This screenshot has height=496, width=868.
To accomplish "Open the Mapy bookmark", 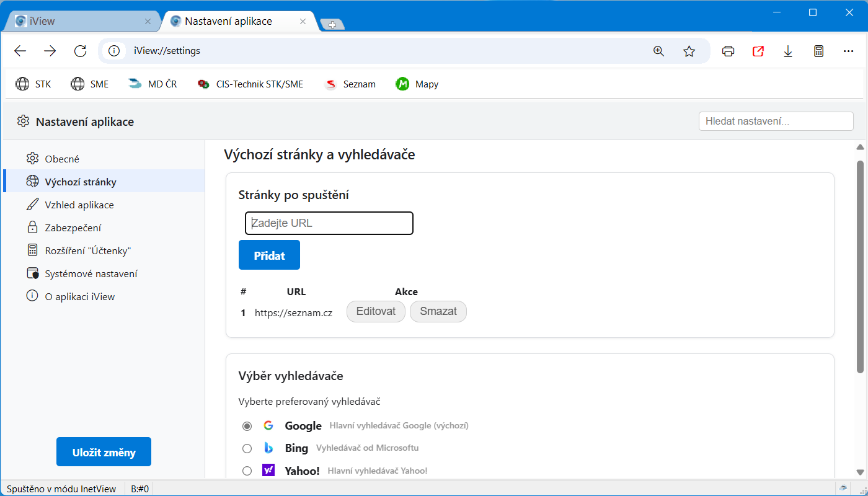I will pyautogui.click(x=417, y=84).
